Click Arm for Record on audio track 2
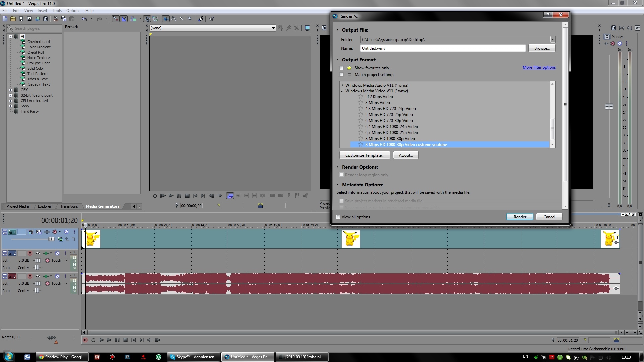 [x=30, y=253]
